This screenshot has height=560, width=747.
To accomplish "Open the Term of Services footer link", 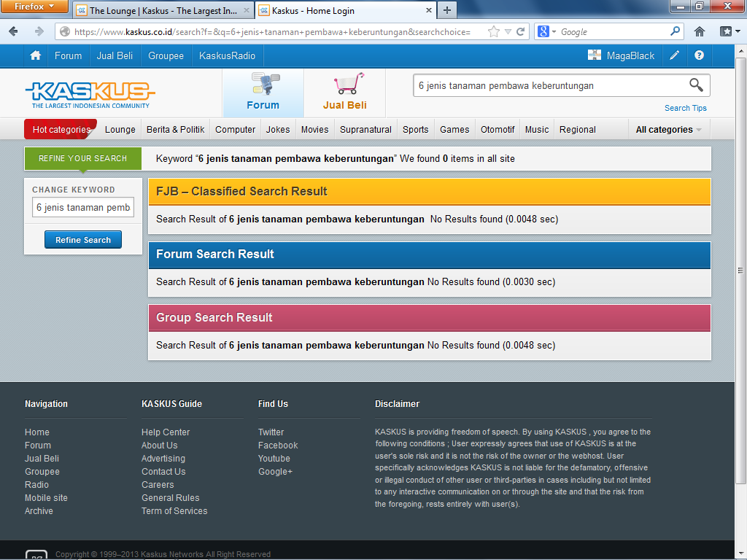I will [174, 510].
